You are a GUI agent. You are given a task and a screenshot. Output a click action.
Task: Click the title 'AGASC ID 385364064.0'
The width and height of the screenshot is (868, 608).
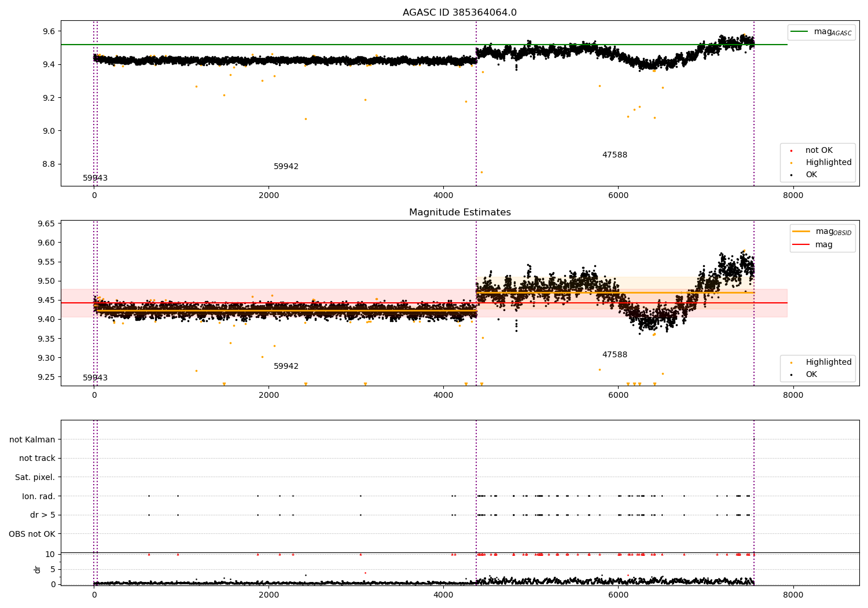pos(459,13)
